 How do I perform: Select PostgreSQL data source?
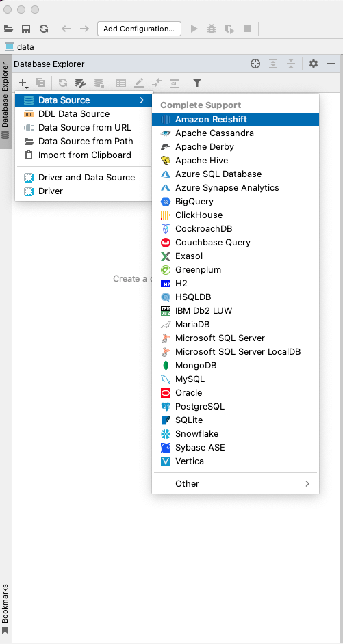pos(236,407)
